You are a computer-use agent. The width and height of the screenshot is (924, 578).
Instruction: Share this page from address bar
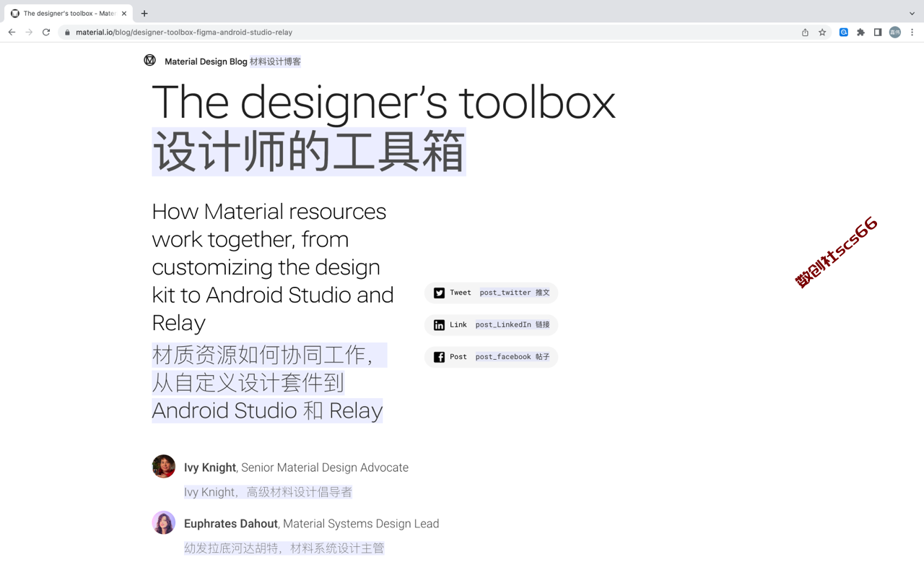tap(805, 32)
